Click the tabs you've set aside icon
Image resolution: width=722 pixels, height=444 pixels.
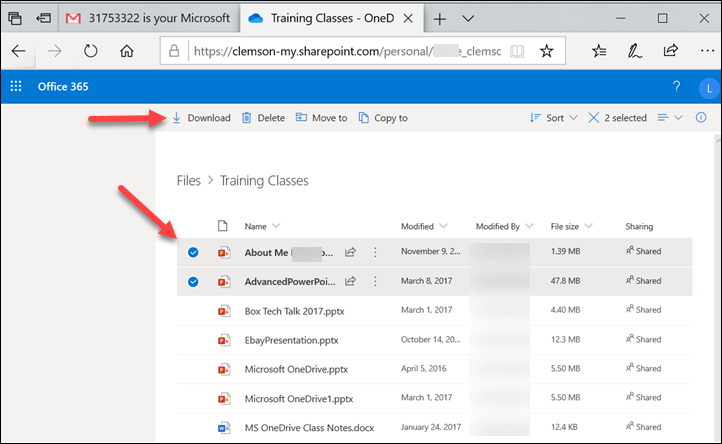tap(15, 18)
